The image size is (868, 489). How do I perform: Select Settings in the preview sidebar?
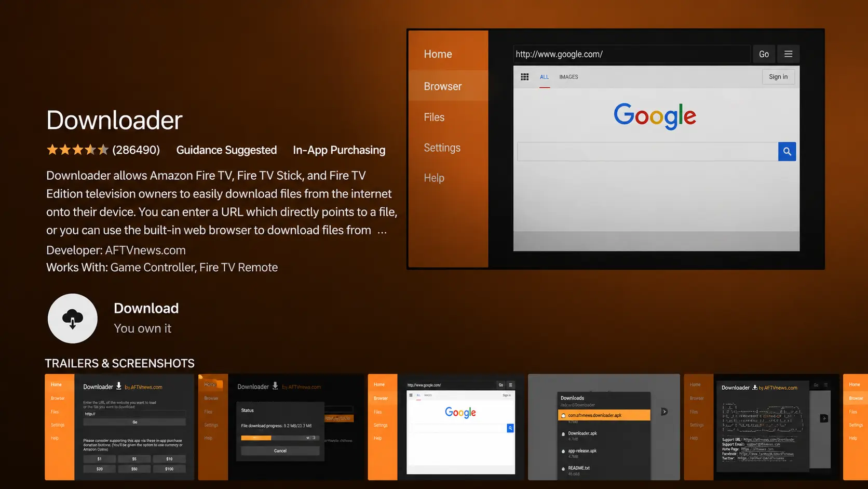point(442,148)
